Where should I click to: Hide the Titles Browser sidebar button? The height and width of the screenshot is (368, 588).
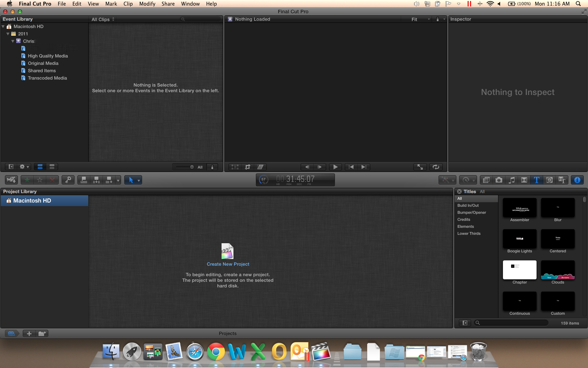click(x=465, y=323)
